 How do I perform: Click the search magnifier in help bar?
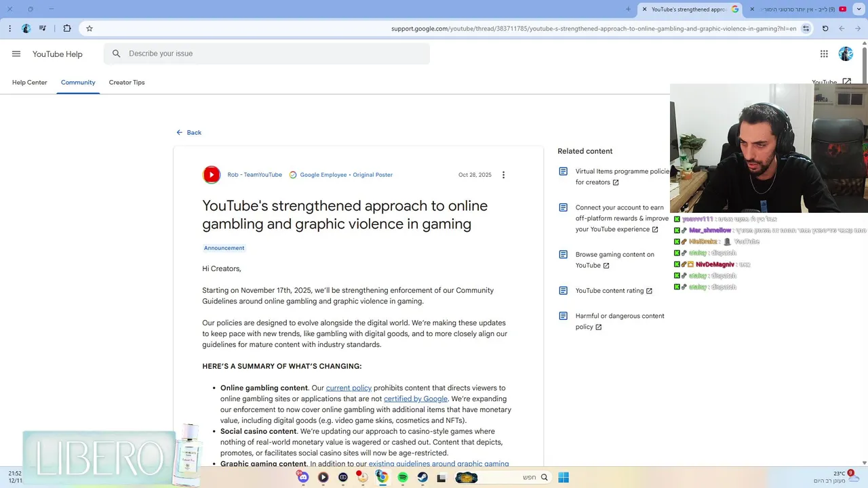117,54
